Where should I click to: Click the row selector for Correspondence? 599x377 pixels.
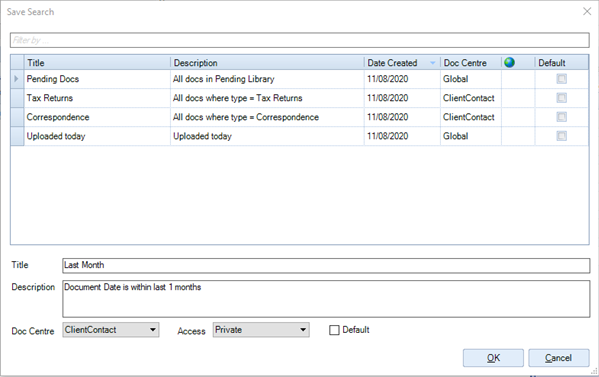click(x=17, y=117)
